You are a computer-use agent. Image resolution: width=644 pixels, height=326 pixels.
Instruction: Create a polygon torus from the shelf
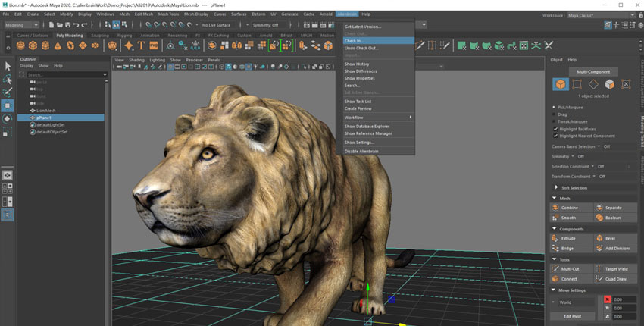pos(70,45)
